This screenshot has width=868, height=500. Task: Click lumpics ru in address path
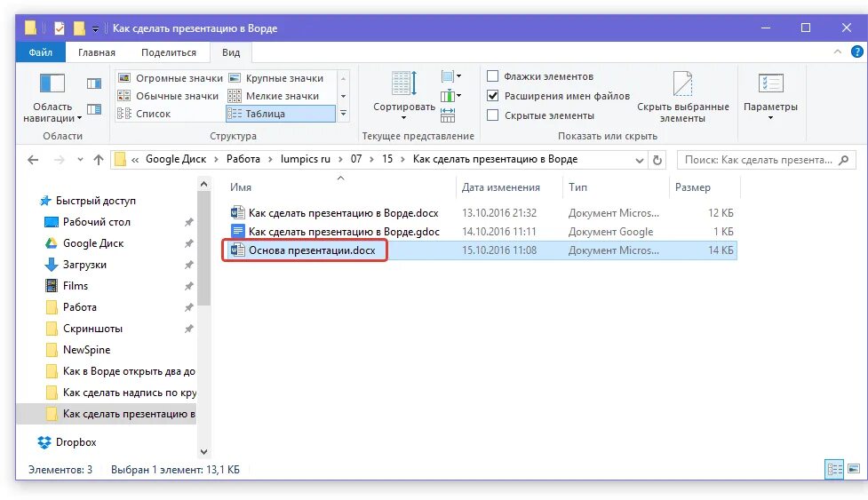[x=305, y=159]
